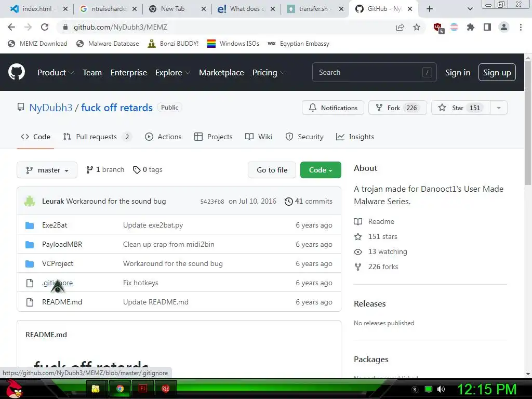
Task: Switch to the Security tab
Action: pyautogui.click(x=304, y=137)
